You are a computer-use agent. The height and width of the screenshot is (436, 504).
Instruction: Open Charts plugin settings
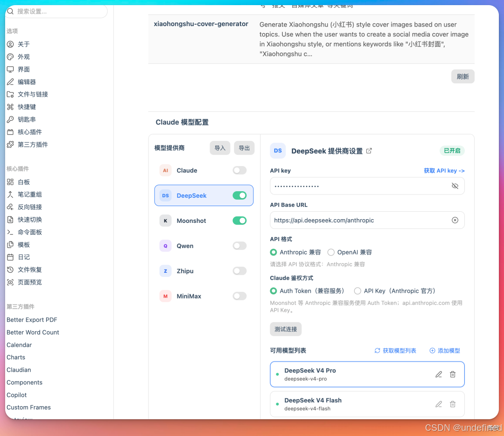(x=16, y=357)
